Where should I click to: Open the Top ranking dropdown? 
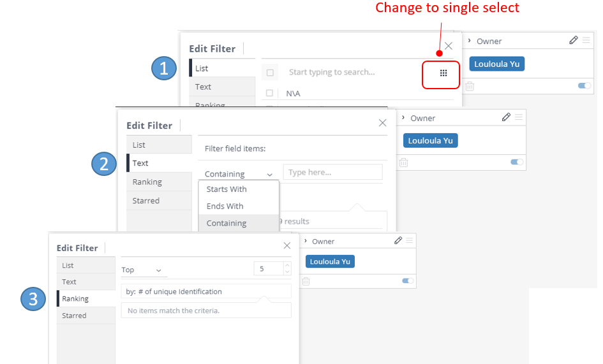coord(142,270)
